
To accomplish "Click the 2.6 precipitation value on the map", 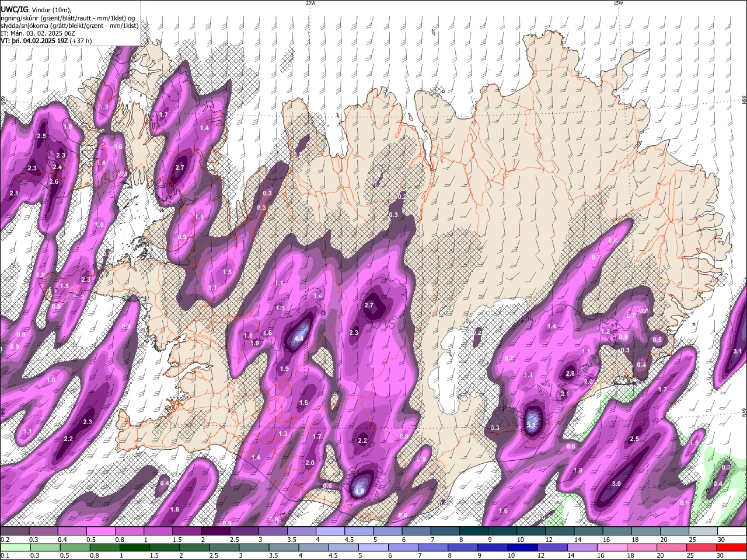I will pyautogui.click(x=54, y=182).
